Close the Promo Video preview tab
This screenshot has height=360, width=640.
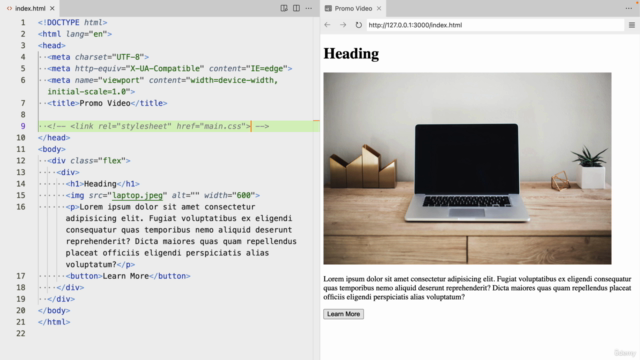click(379, 8)
